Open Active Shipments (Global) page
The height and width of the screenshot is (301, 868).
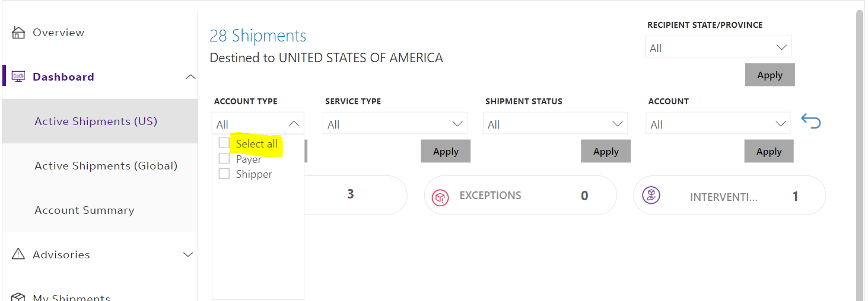coord(106,166)
